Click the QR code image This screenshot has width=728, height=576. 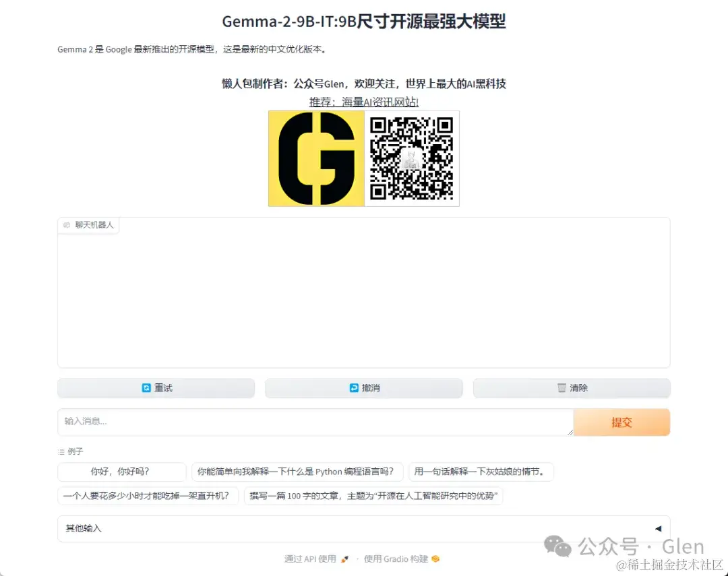click(x=412, y=159)
